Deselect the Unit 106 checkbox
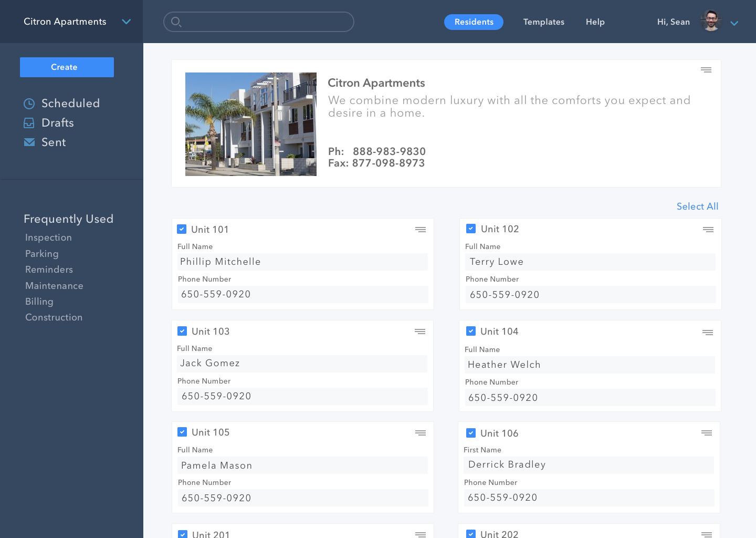 coord(471,433)
